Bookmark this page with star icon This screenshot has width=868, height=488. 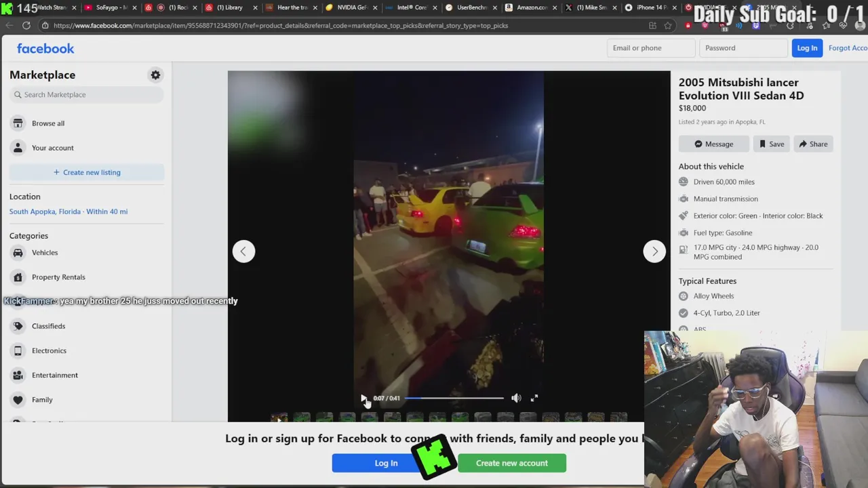(x=668, y=26)
